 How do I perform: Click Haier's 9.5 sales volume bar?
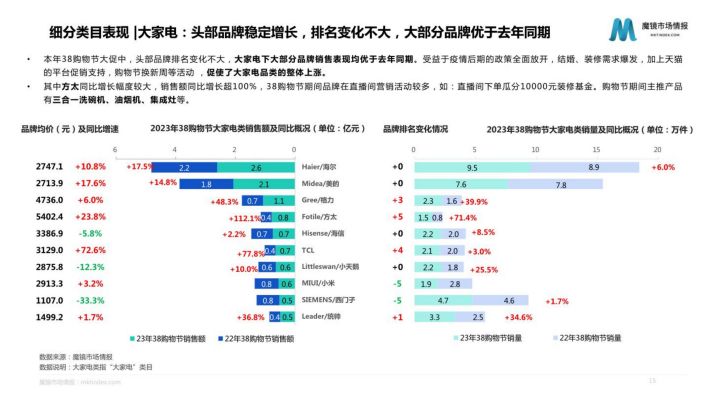(x=472, y=168)
